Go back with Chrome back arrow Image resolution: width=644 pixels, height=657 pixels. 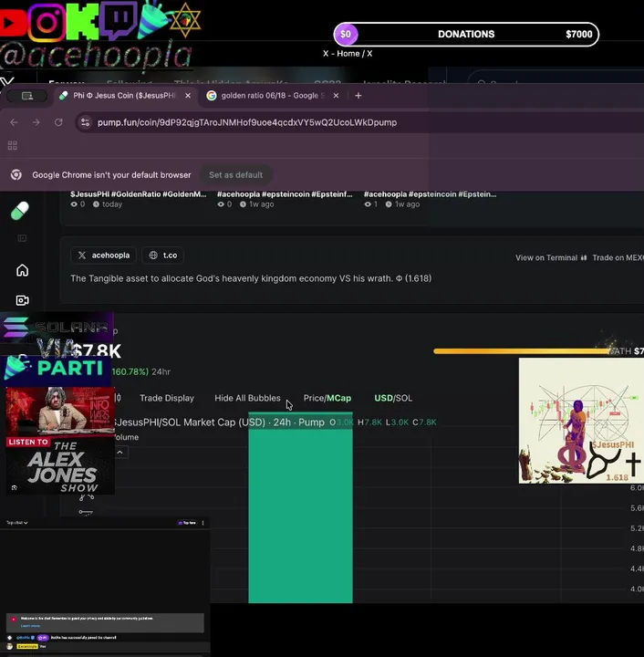14,122
